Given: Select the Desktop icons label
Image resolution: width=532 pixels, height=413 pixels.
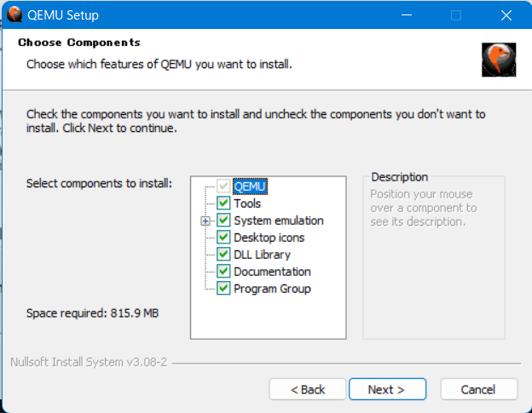Looking at the screenshot, I should click(x=269, y=238).
